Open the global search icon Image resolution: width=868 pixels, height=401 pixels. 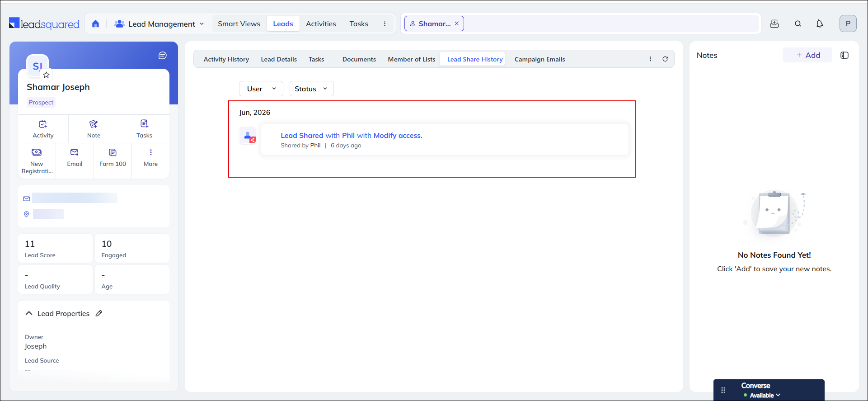click(798, 24)
